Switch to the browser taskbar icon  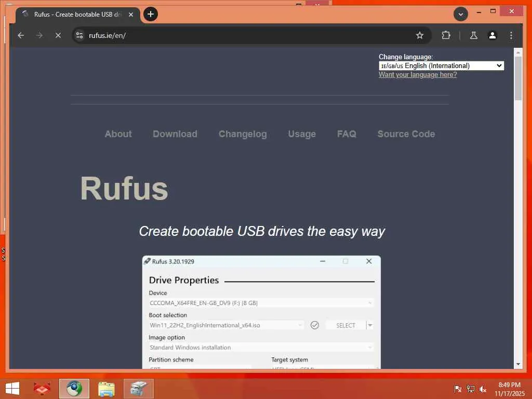tap(74, 389)
